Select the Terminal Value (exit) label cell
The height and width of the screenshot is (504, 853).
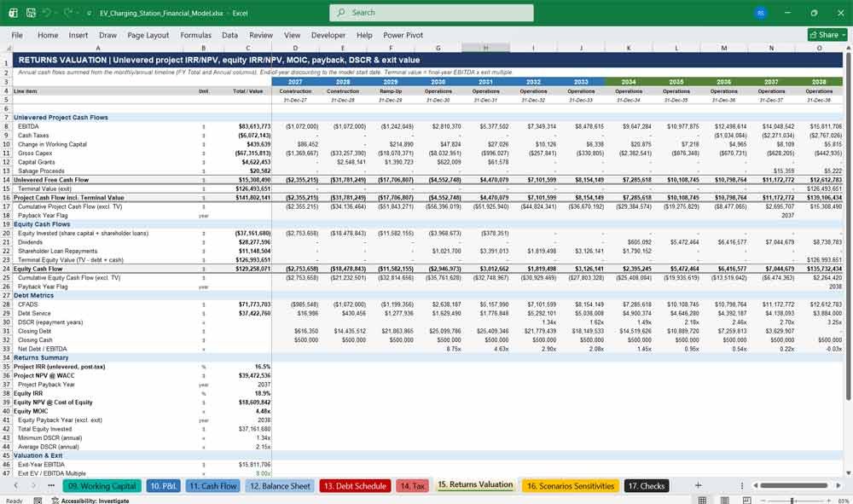click(x=44, y=188)
